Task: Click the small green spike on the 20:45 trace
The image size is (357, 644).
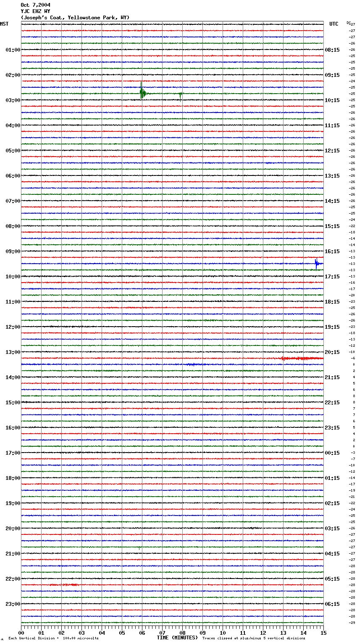Action: (139, 548)
